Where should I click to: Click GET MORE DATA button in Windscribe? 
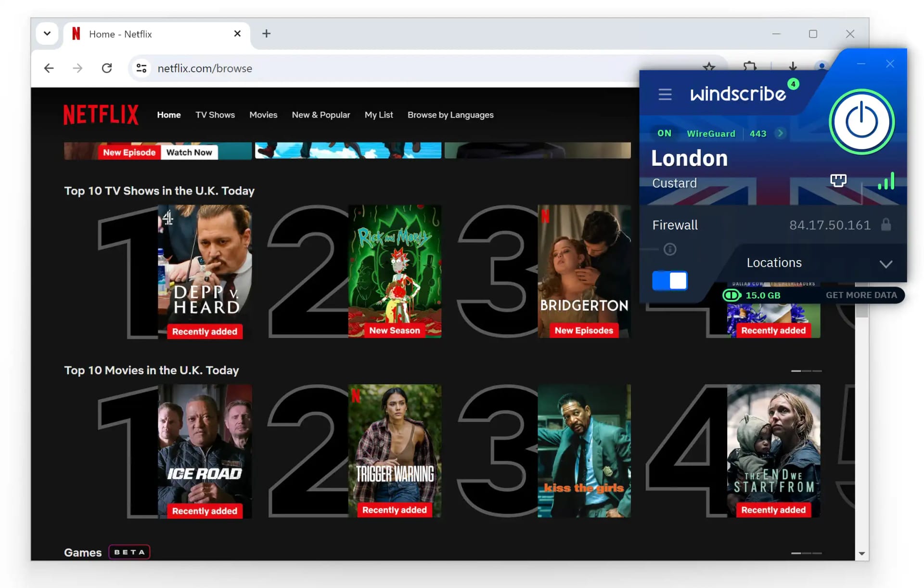click(860, 294)
